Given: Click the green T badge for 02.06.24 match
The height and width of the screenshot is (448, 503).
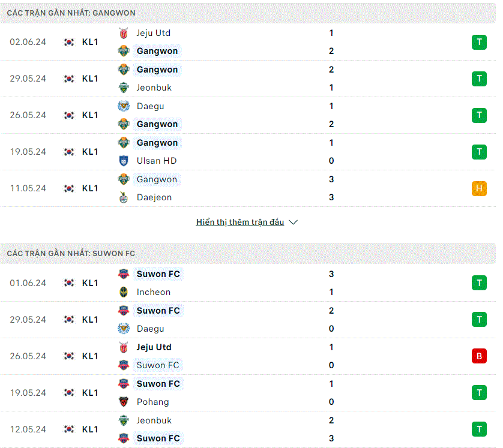Looking at the screenshot, I should point(479,42).
